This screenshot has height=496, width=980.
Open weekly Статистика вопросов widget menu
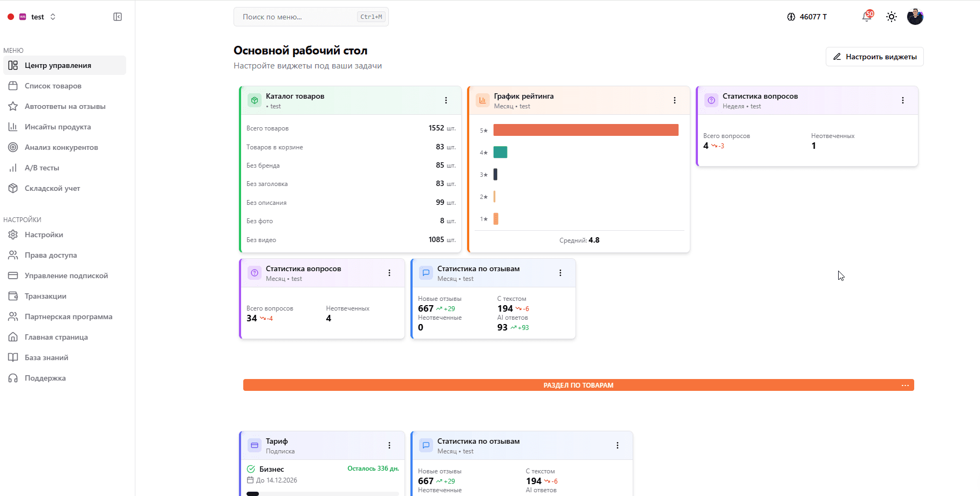(x=902, y=100)
